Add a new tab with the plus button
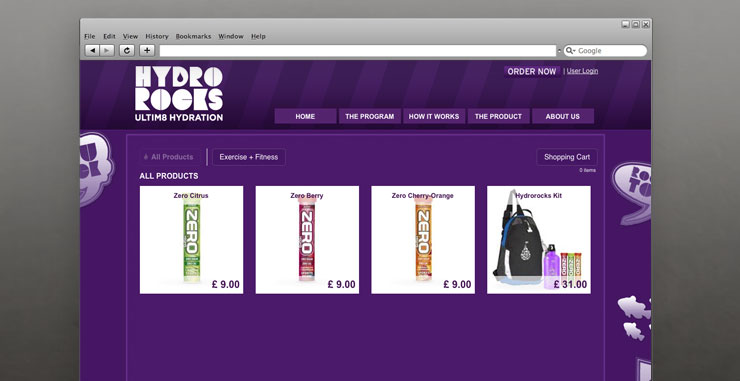 tap(147, 51)
